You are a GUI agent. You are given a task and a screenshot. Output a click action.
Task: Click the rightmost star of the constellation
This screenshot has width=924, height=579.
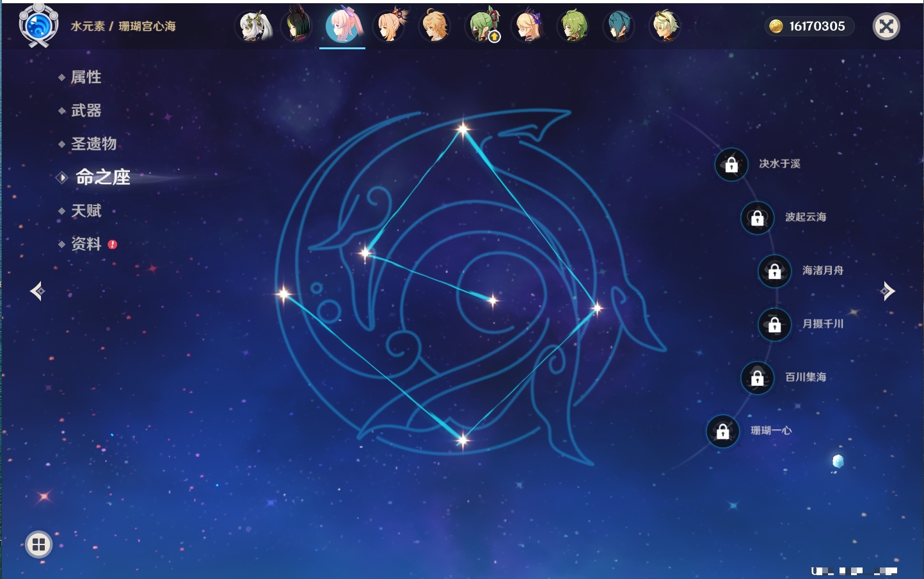coord(596,308)
